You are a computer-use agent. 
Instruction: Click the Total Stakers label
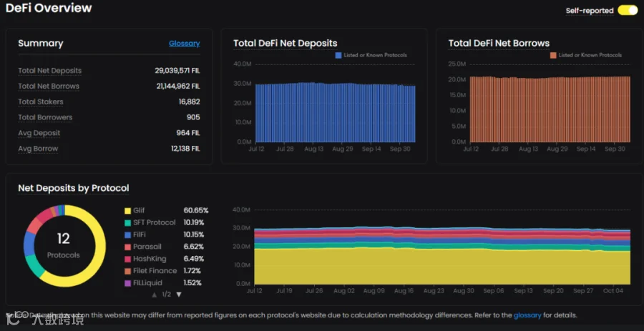tap(41, 102)
